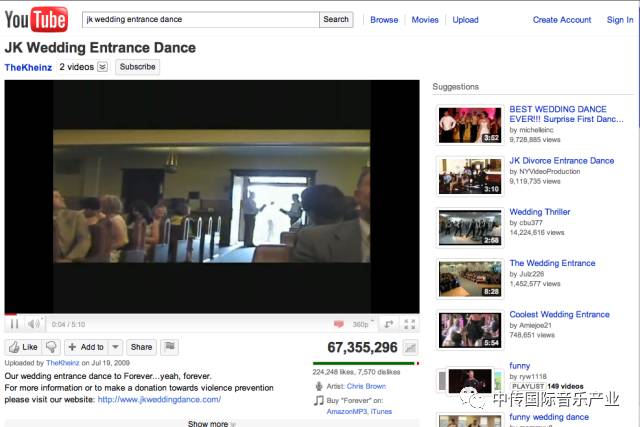The width and height of the screenshot is (640, 427).
Task: Open TheKheinz channel link under title
Action: (x=28, y=67)
